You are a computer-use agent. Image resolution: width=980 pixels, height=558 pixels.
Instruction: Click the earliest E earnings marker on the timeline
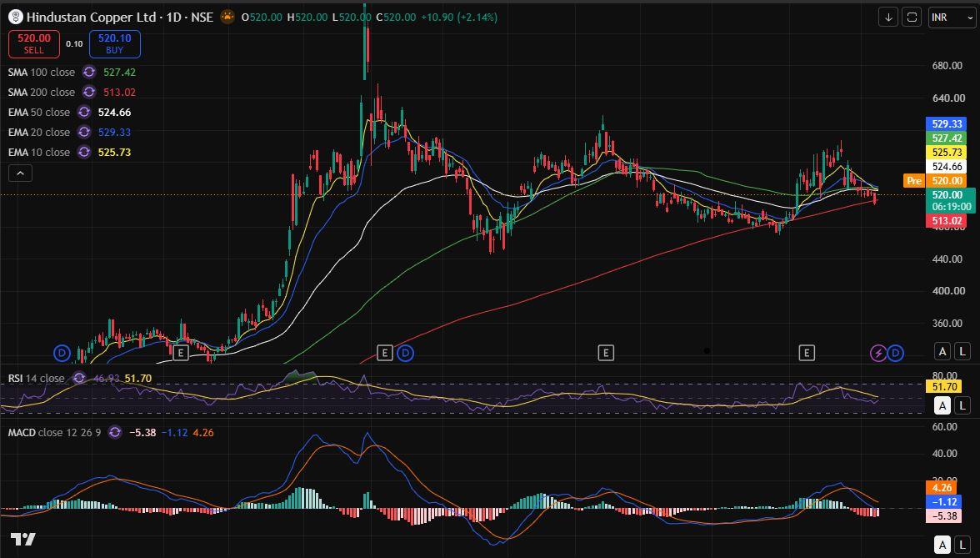click(181, 354)
